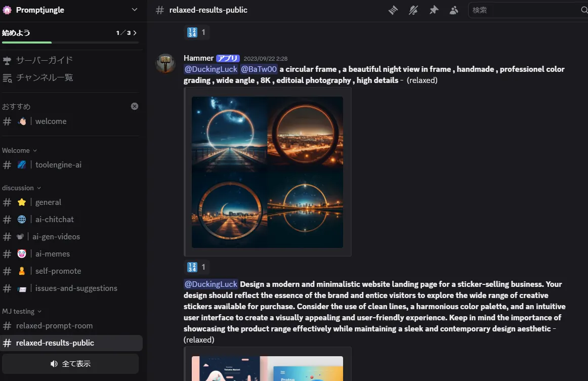Open the general channel
The width and height of the screenshot is (588, 381).
[48, 202]
